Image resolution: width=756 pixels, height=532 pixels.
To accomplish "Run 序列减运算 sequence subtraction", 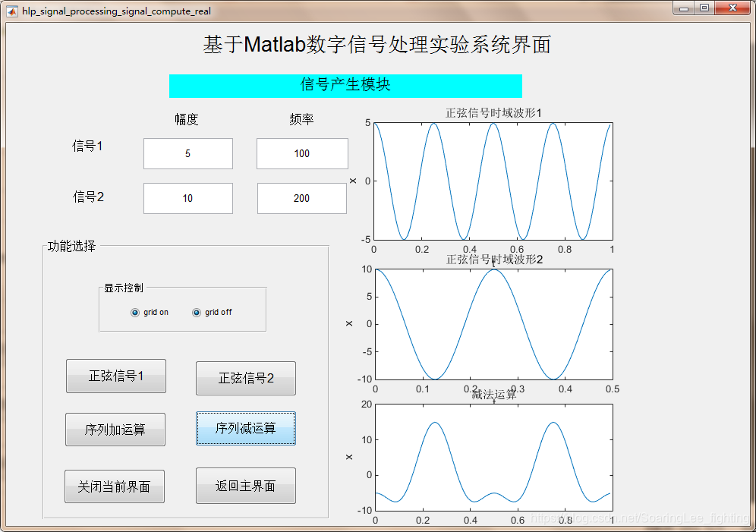I will coord(246,428).
